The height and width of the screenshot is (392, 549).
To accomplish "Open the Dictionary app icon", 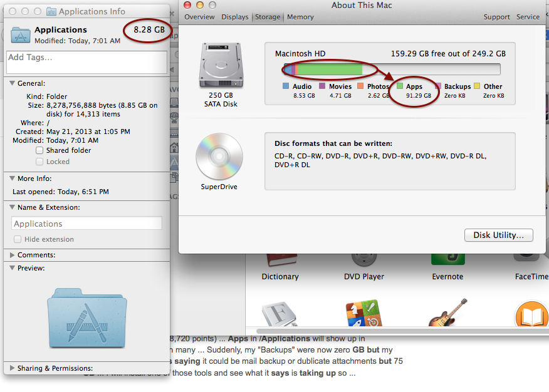I will [x=281, y=260].
